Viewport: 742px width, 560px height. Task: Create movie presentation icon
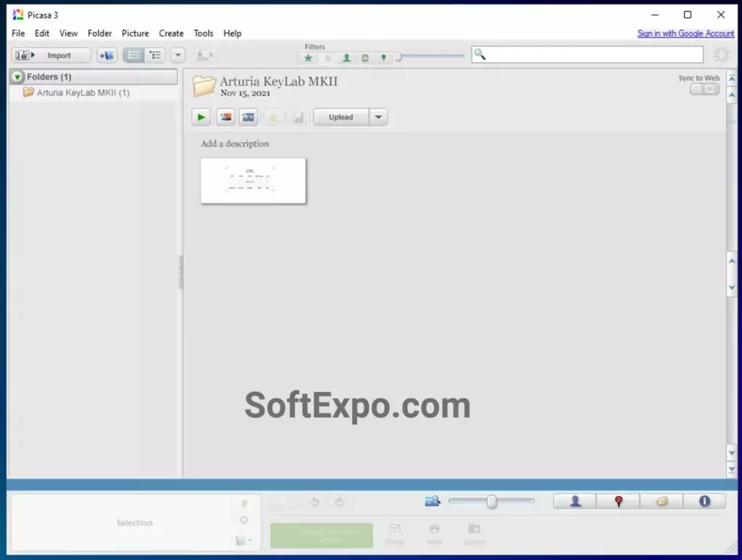click(249, 117)
